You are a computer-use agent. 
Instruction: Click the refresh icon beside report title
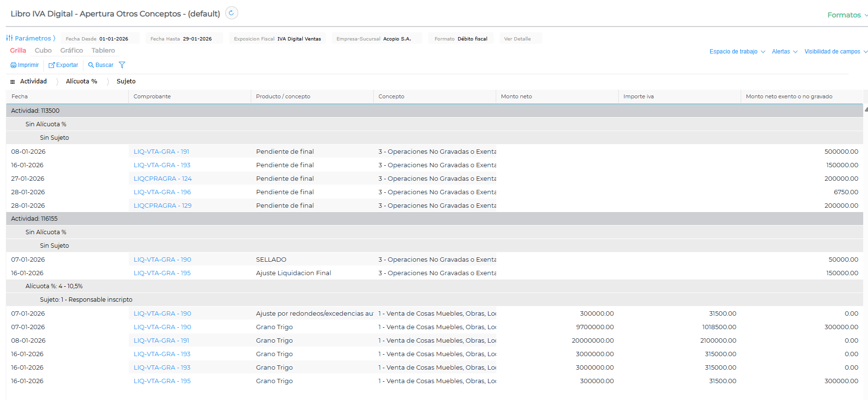pyautogui.click(x=231, y=13)
